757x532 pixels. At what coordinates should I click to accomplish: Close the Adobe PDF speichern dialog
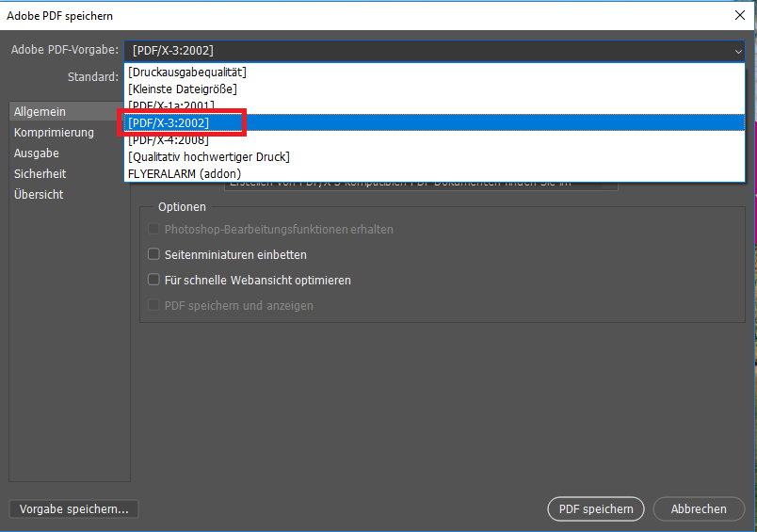tap(739, 15)
